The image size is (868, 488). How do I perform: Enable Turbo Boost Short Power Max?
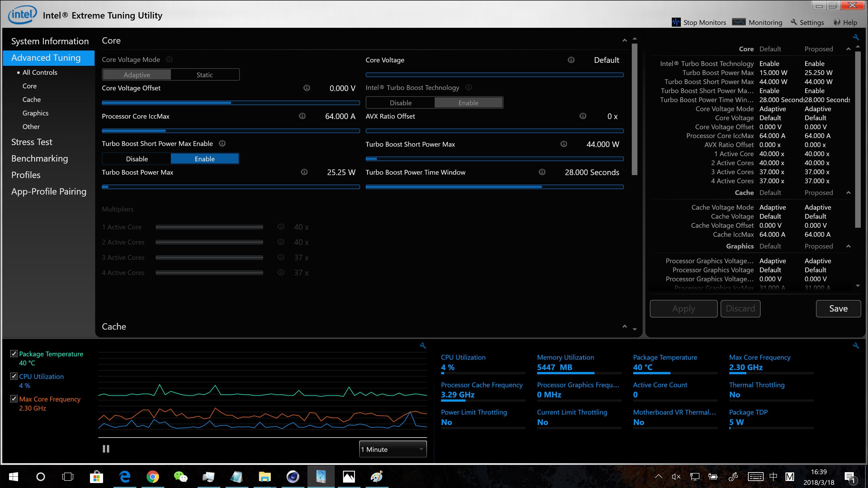point(205,159)
